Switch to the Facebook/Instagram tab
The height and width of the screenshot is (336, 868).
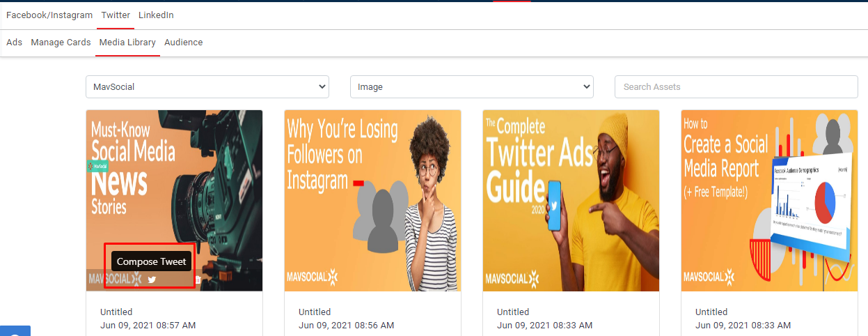(49, 15)
